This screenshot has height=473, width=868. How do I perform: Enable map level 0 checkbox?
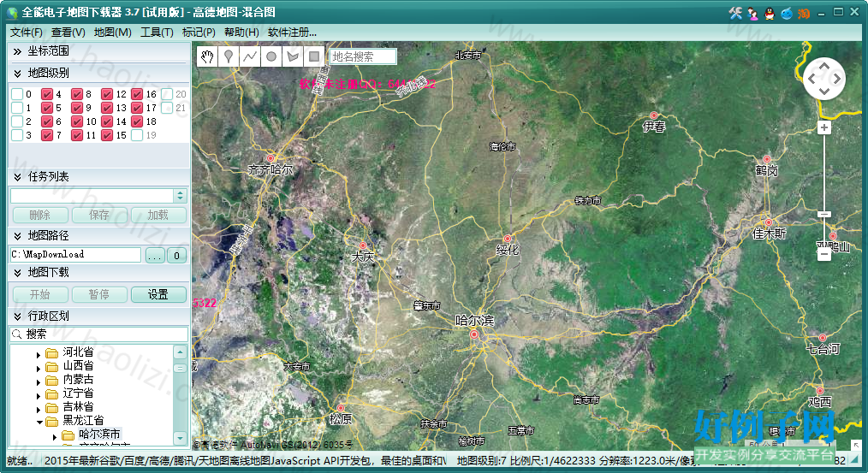click(x=17, y=94)
